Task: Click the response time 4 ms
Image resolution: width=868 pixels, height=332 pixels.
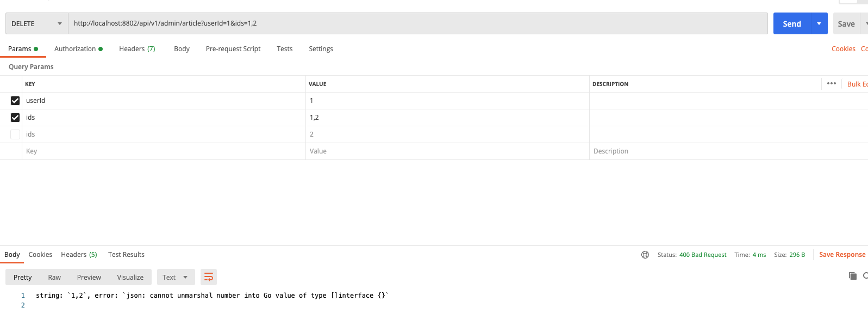Action: point(759,255)
